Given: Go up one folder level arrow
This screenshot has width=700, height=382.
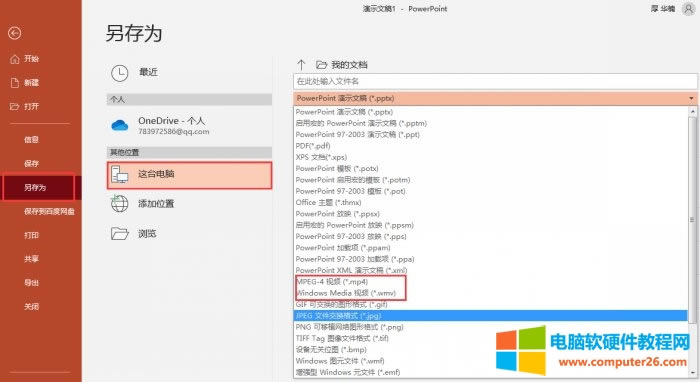Looking at the screenshot, I should pyautogui.click(x=301, y=65).
